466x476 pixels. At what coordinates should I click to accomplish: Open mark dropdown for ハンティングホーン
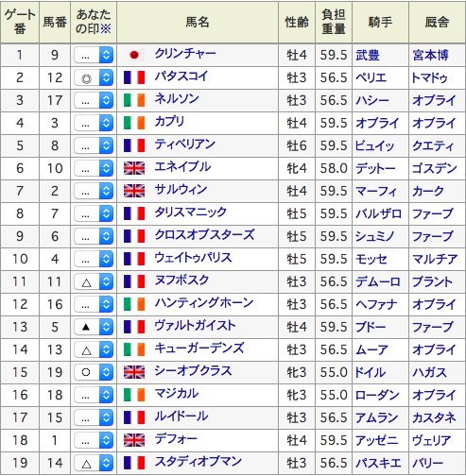pos(94,305)
